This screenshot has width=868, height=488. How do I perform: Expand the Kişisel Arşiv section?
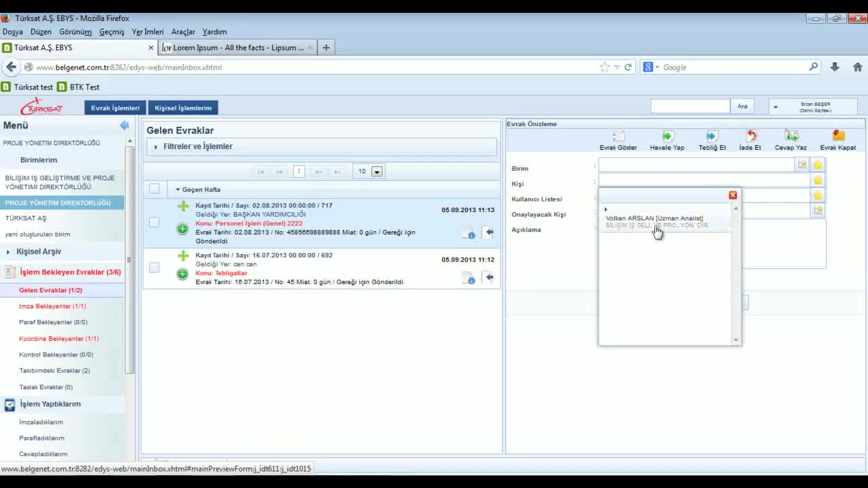click(38, 251)
